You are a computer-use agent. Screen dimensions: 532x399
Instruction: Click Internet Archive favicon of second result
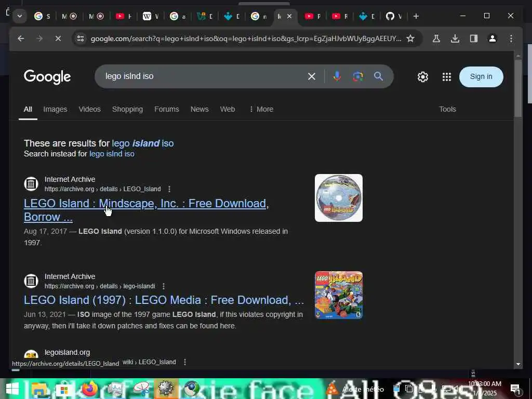pyautogui.click(x=31, y=281)
